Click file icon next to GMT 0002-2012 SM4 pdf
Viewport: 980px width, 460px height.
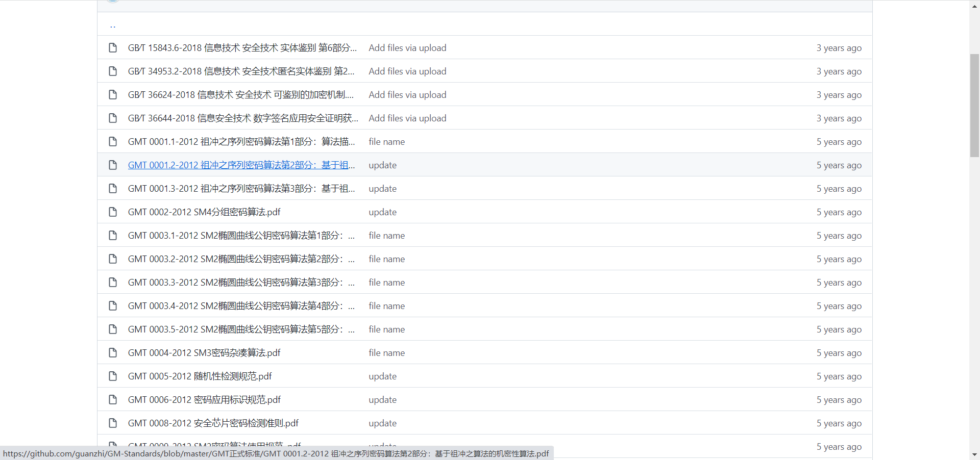(x=113, y=212)
